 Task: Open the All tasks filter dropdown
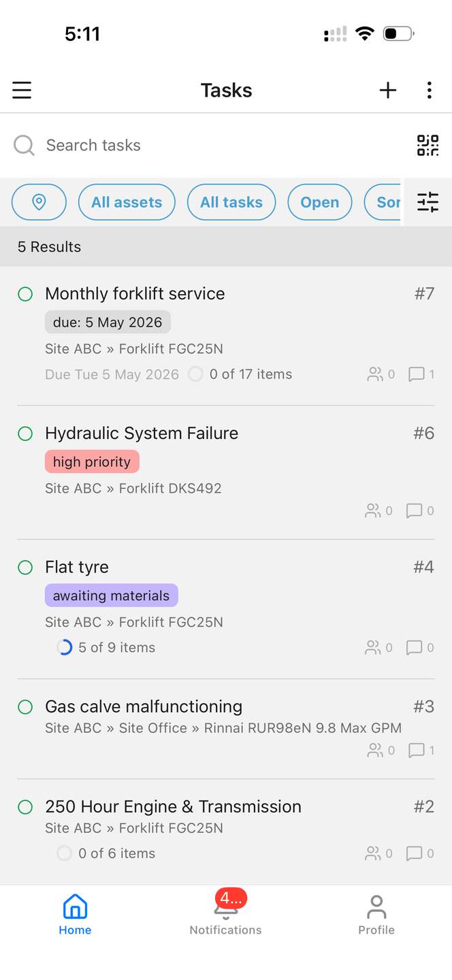231,202
